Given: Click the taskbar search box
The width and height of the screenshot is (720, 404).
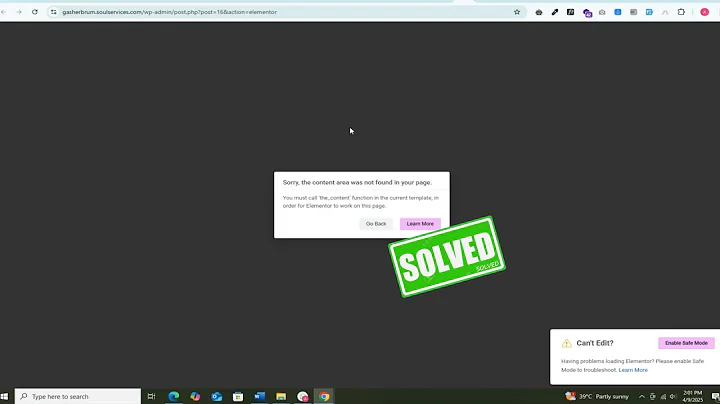Looking at the screenshot, I should (78, 396).
